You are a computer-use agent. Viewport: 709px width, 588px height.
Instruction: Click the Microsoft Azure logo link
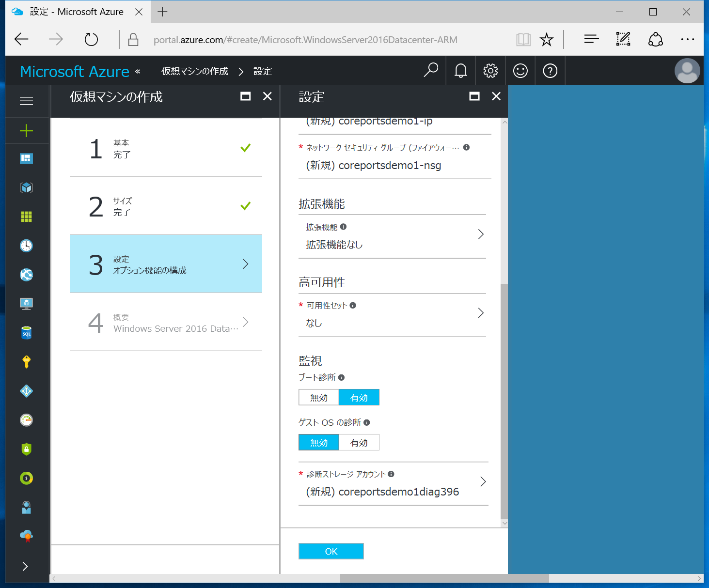[x=75, y=71]
